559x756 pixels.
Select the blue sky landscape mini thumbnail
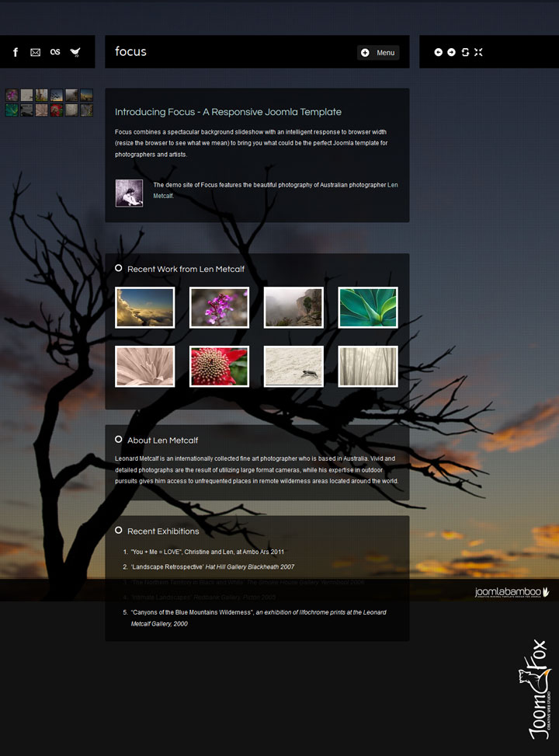(x=87, y=95)
